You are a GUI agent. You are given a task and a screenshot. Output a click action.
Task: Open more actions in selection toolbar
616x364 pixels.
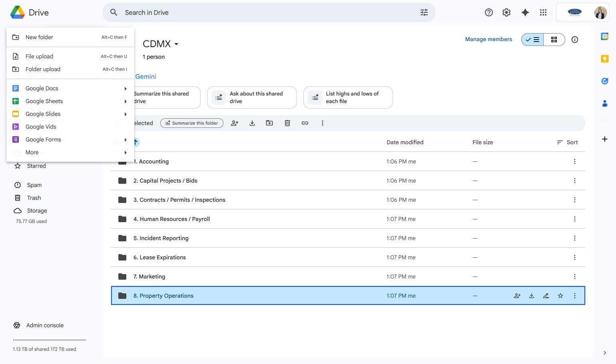coord(323,123)
